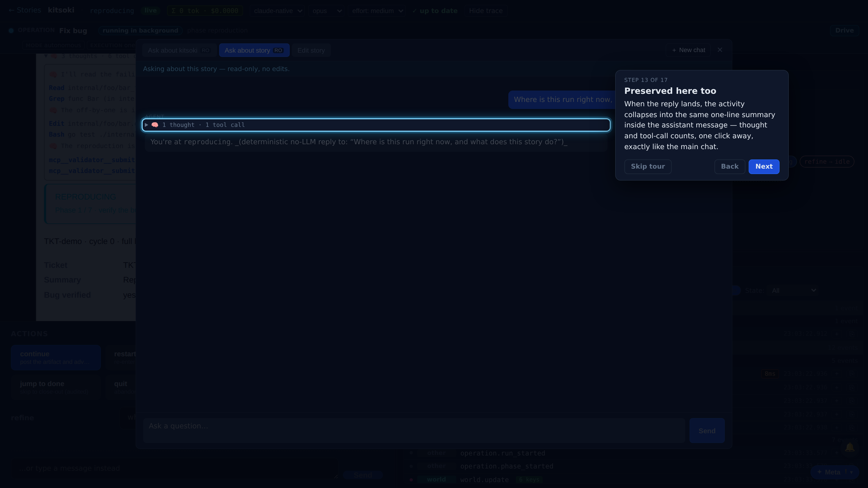Image resolution: width=868 pixels, height=488 pixels.
Task: Click the token cost badge '0 tok · $0.0000'
Action: (x=205, y=11)
